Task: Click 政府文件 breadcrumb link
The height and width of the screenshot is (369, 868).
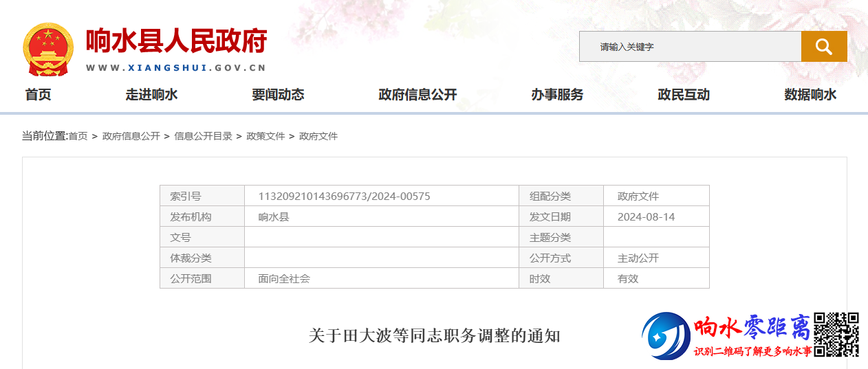Action: pyautogui.click(x=318, y=136)
